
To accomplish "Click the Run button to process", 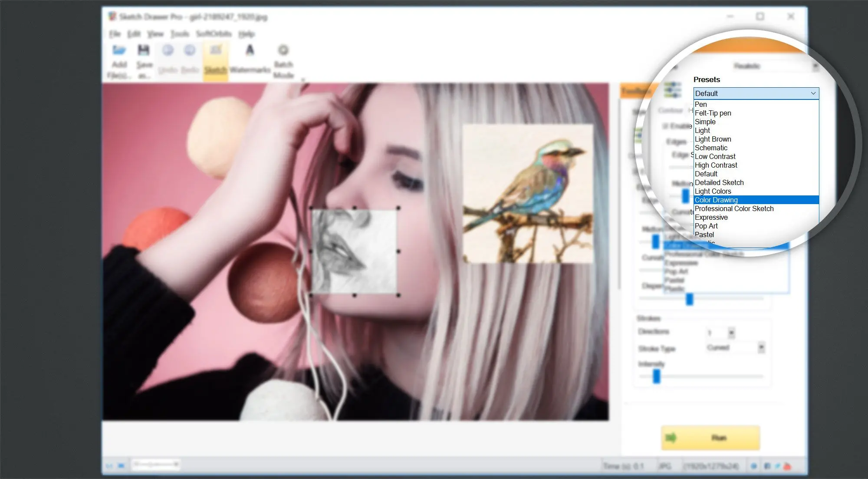I will (710, 437).
